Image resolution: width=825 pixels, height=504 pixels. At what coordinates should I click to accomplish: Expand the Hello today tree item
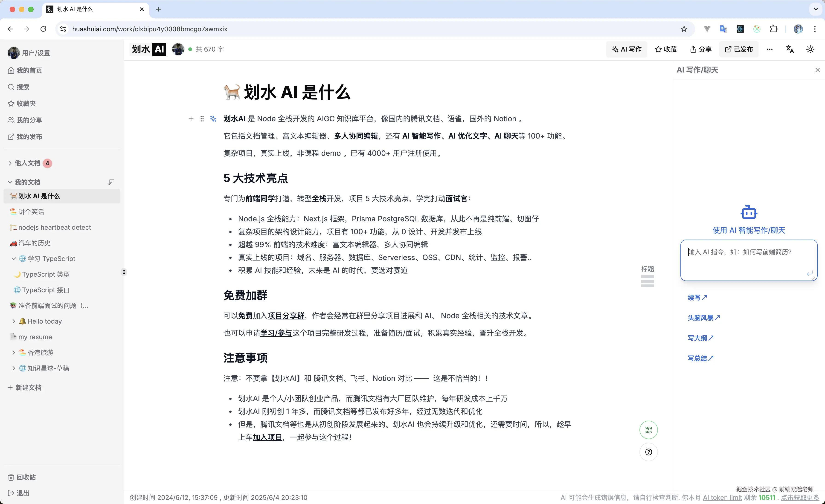click(14, 321)
